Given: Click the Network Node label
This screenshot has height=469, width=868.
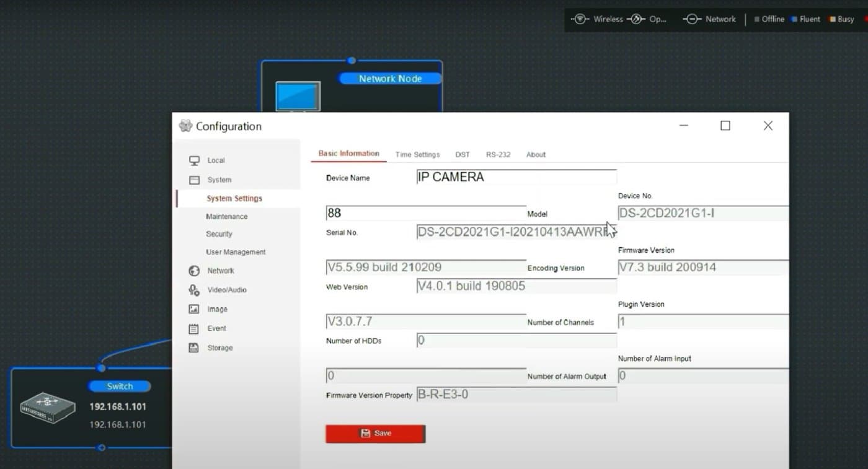Looking at the screenshot, I should (389, 78).
